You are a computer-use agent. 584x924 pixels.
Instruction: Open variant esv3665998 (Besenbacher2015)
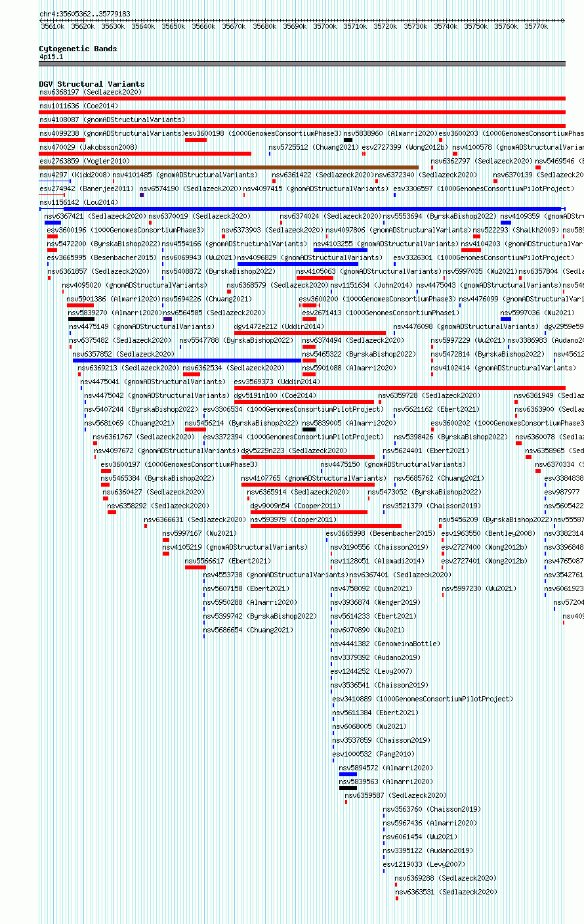[x=381, y=533]
